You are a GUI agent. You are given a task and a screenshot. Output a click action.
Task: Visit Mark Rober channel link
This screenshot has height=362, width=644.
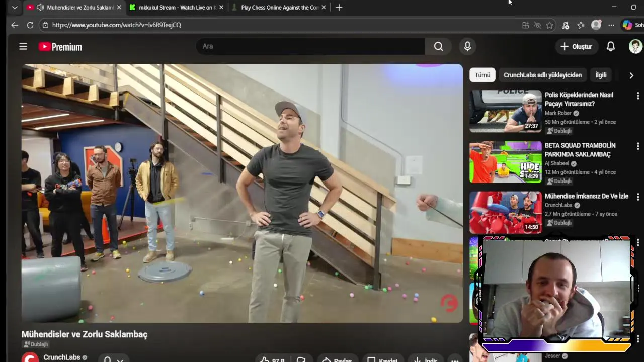point(558,113)
